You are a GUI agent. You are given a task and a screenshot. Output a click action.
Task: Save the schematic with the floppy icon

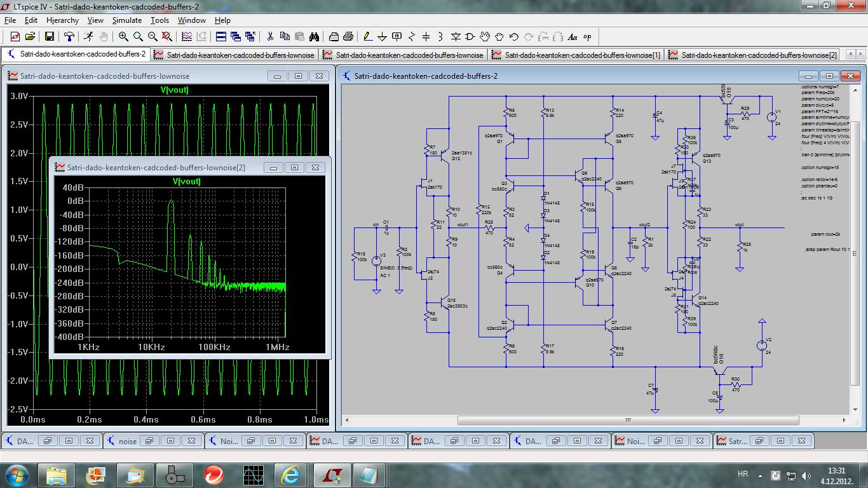click(x=50, y=36)
